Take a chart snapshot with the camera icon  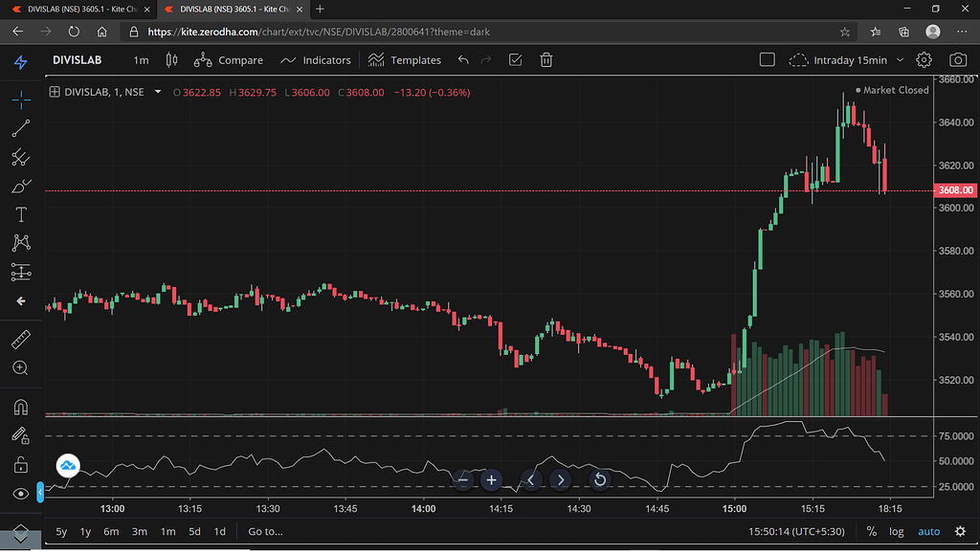point(960,59)
